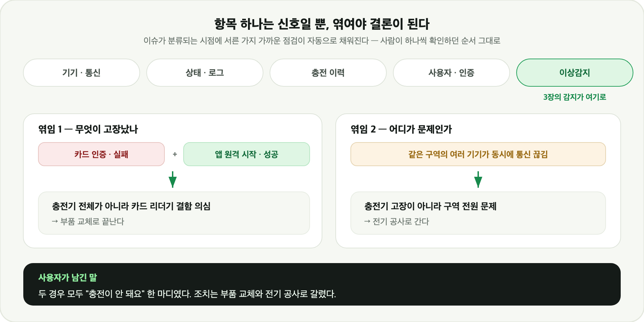Select the 사용자 · 인증 tab

pyautogui.click(x=451, y=73)
